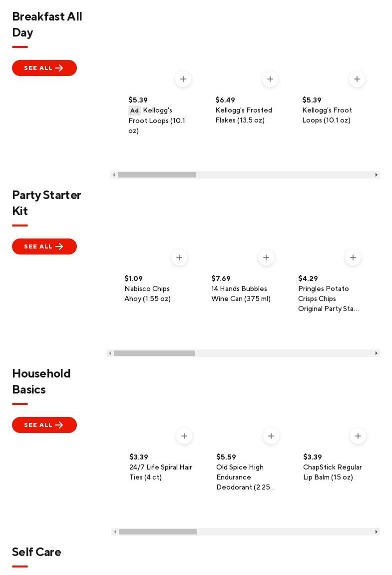Open Kellogg's Frosted Flakes (13.5 oz) product
Image resolution: width=392 pixels, height=575 pixels.
(x=244, y=115)
